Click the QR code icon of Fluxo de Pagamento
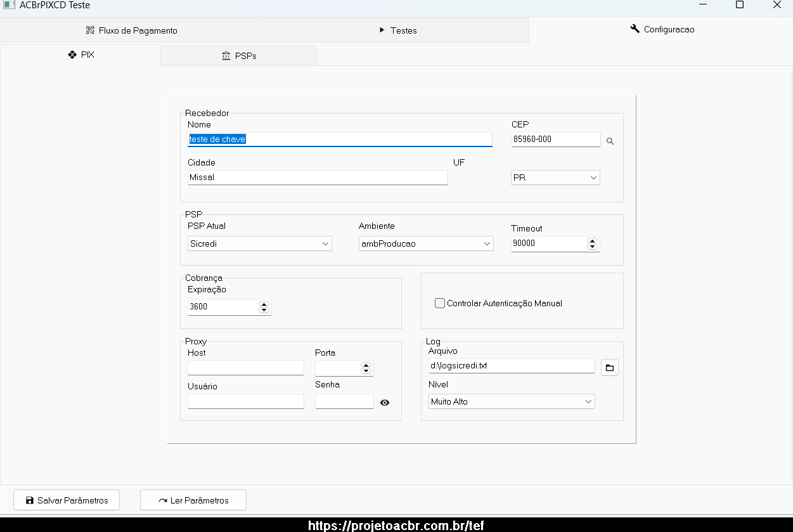The width and height of the screenshot is (793, 532). (x=90, y=30)
